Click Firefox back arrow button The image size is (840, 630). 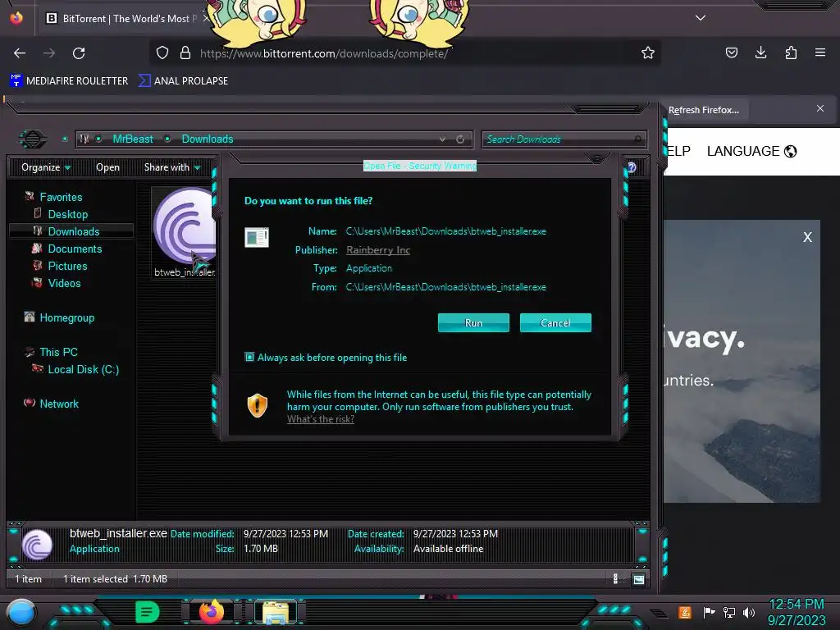[20, 53]
